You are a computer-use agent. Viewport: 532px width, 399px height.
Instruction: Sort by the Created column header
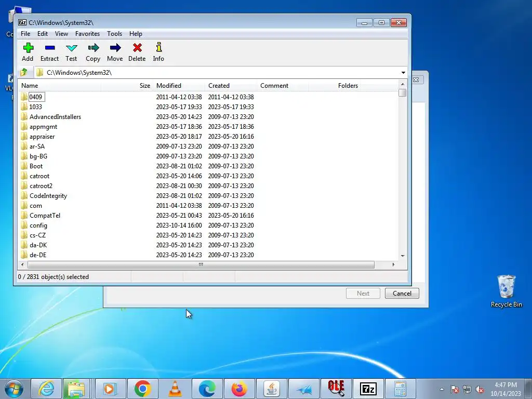click(231, 86)
